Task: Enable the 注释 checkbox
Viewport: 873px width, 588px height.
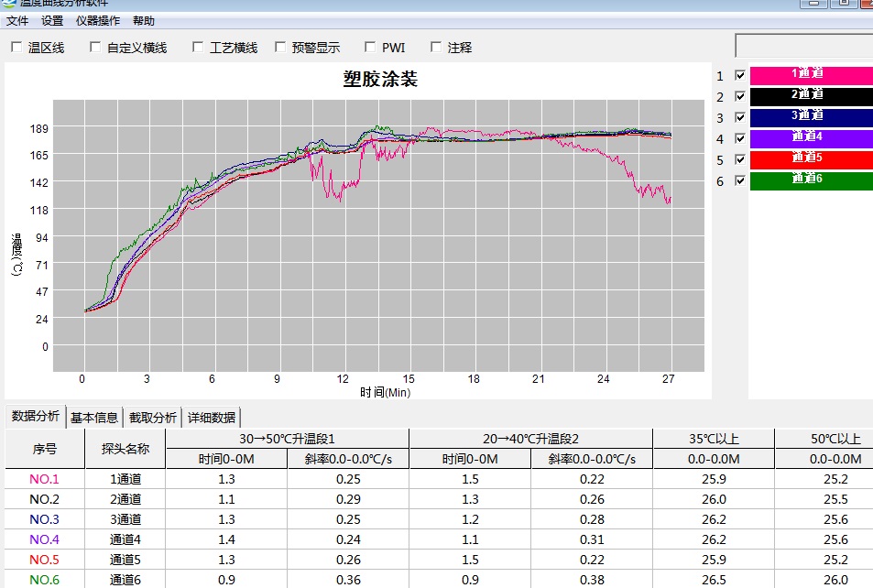Action: [436, 48]
